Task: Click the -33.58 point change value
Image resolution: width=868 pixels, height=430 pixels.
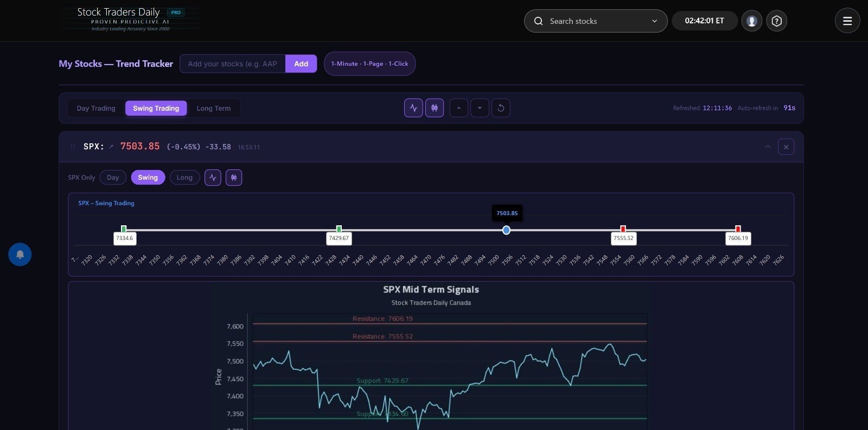Action: (218, 147)
